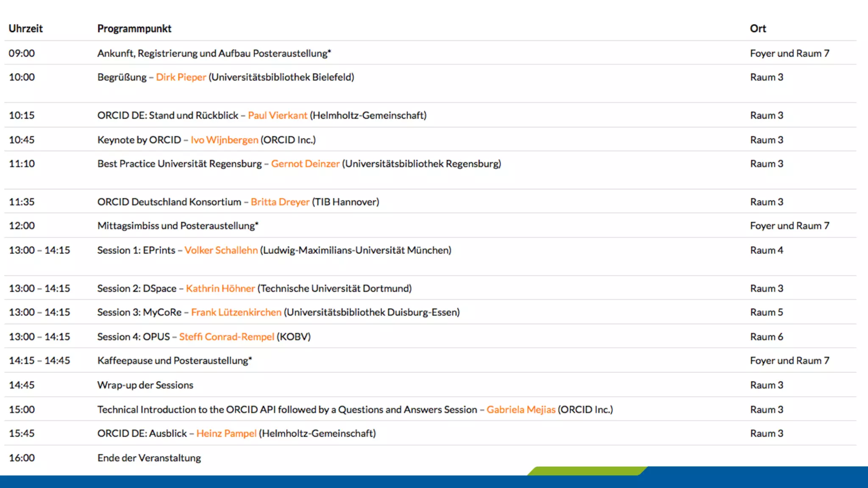Click 'Best Practice Universität Regensburg' text
Screen dimensions: 868x488
tap(180, 164)
